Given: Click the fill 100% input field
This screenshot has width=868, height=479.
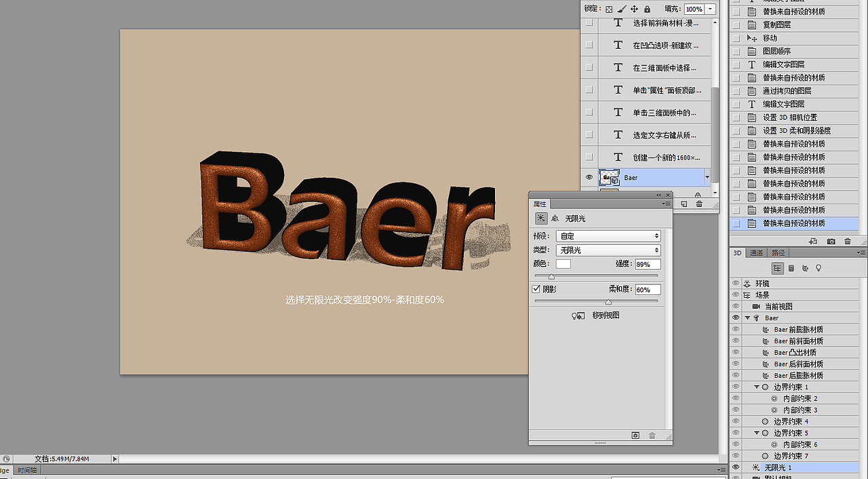Looking at the screenshot, I should (x=694, y=9).
